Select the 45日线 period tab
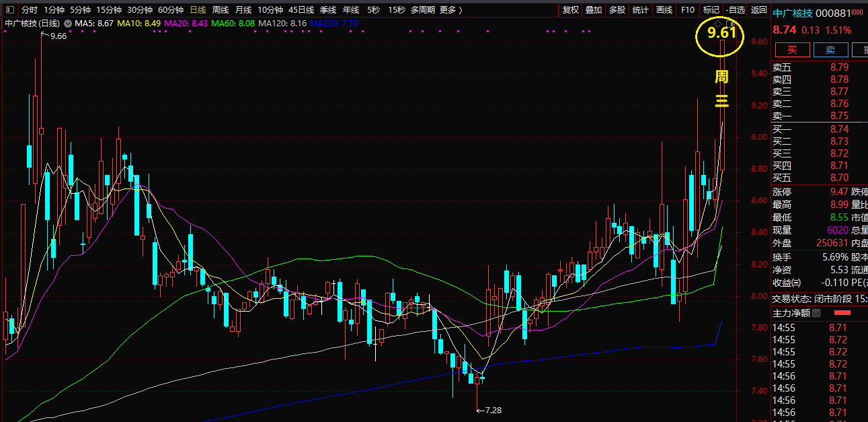868x422 pixels. click(301, 10)
